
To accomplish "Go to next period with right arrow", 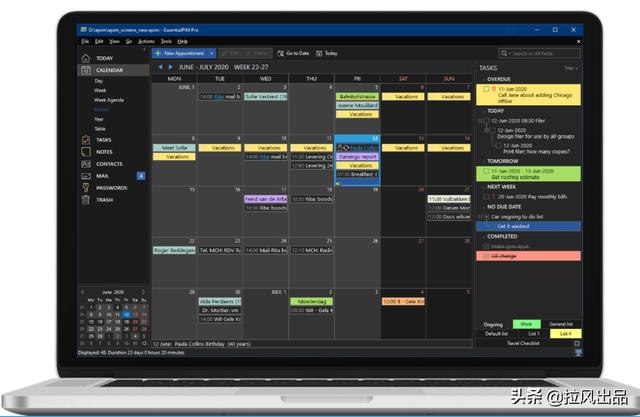I will coord(171,67).
